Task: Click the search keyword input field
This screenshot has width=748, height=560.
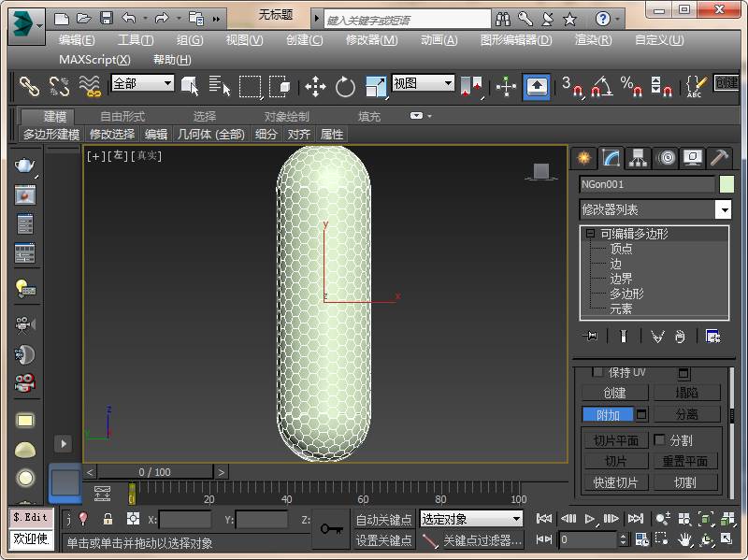Action: [x=408, y=20]
